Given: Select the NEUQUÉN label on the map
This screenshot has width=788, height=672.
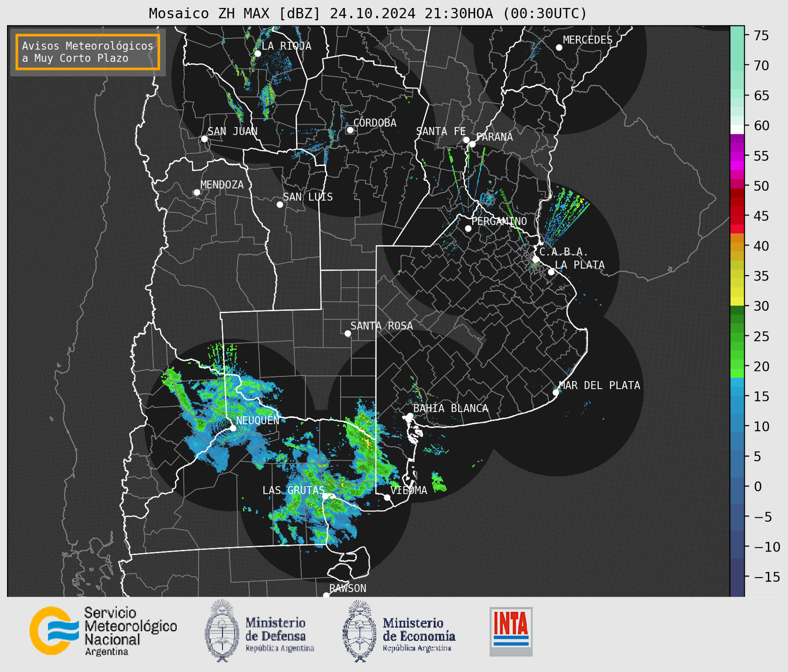Looking at the screenshot, I should pos(258,420).
